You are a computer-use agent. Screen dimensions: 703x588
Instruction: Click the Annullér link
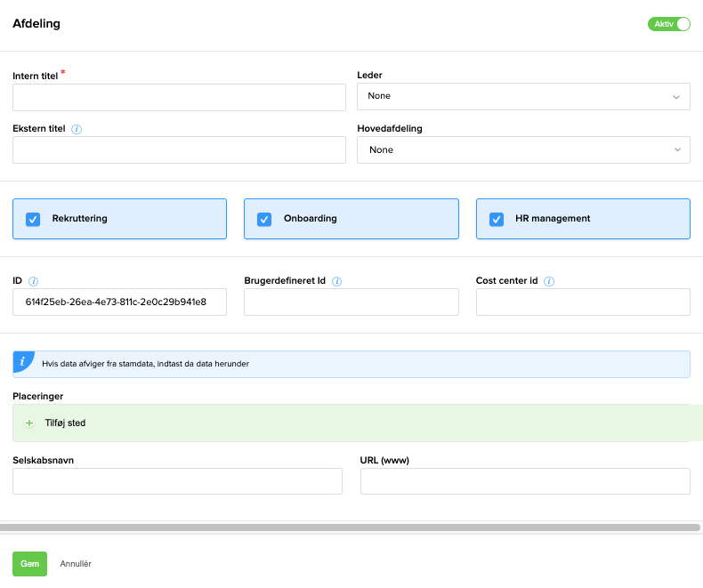coord(76,564)
